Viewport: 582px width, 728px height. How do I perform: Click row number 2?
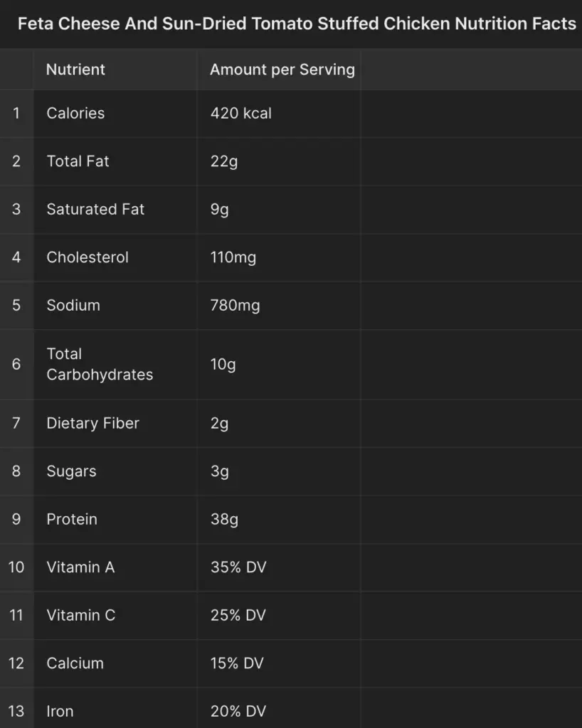pyautogui.click(x=16, y=161)
